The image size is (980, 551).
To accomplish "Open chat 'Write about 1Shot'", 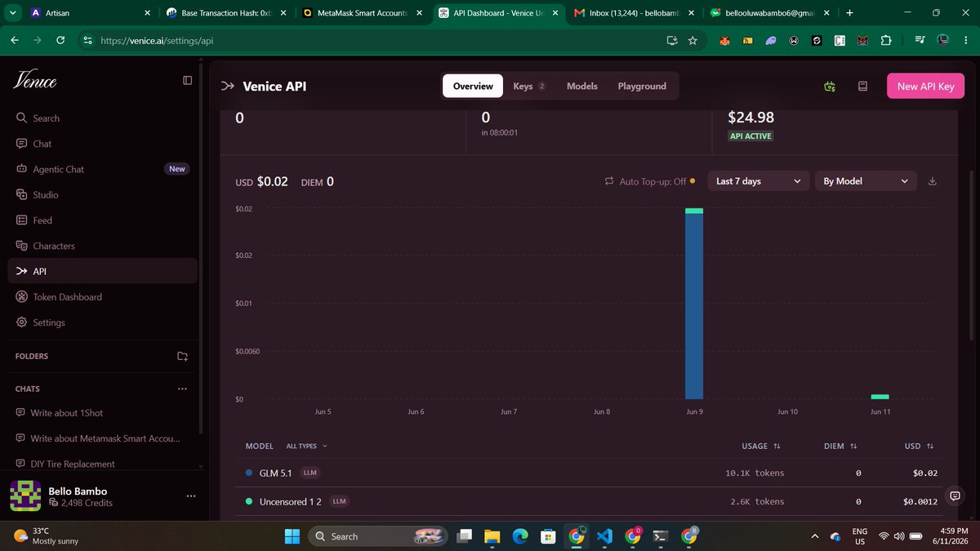I will pyautogui.click(x=102, y=413).
